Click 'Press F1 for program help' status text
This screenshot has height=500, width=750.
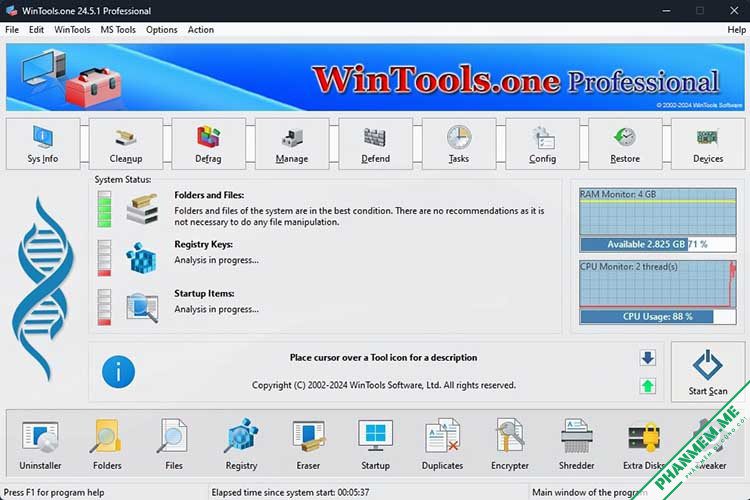pos(54,492)
